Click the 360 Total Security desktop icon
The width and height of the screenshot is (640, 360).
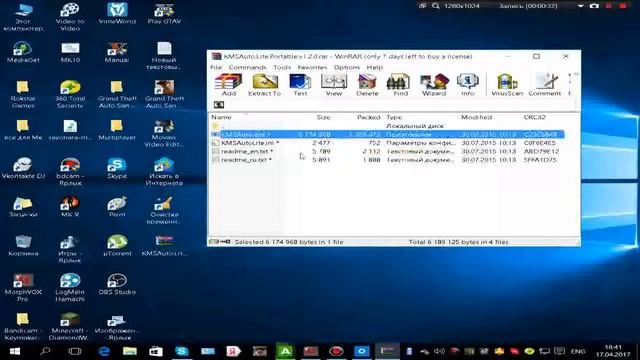70,94
